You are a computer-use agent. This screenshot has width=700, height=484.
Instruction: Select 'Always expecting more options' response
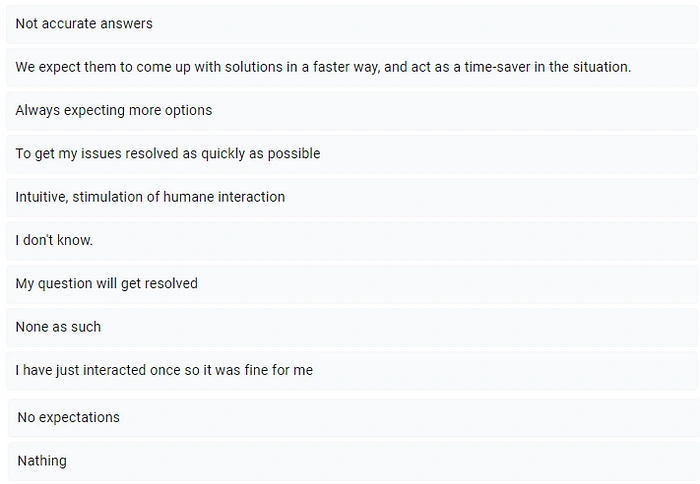(x=352, y=111)
